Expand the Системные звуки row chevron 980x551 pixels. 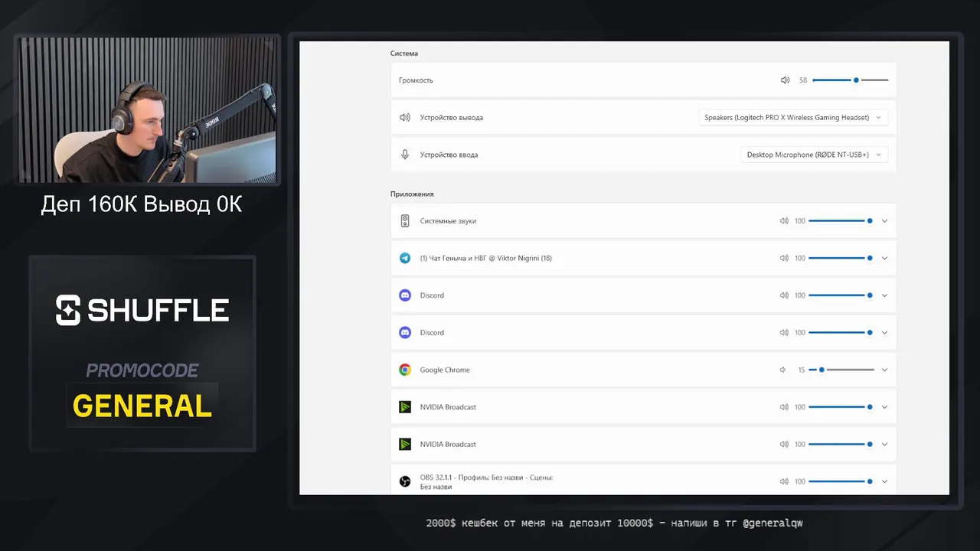coord(884,221)
